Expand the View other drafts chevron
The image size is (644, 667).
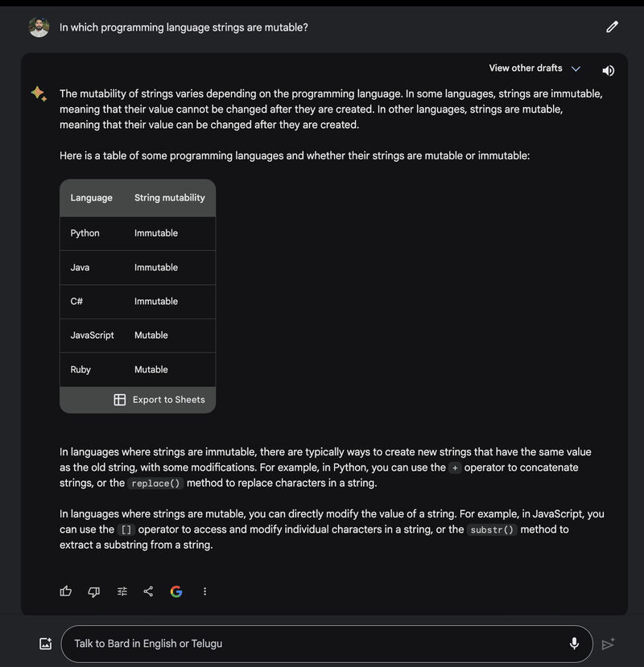coord(576,68)
